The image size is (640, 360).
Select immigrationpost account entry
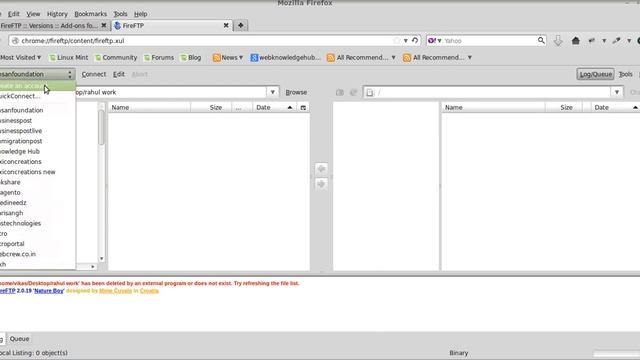click(38, 141)
